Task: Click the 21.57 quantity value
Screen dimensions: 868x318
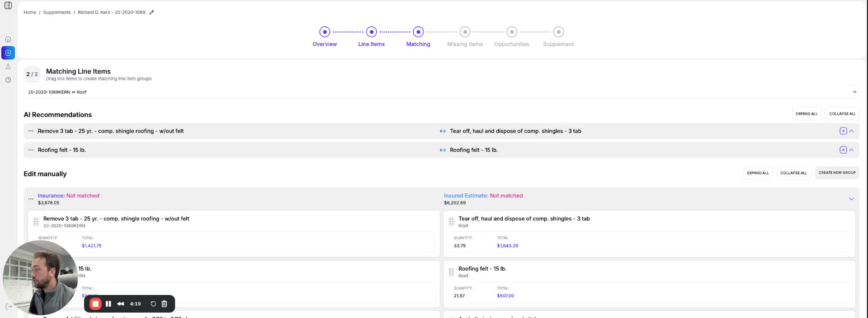Action: tap(459, 296)
